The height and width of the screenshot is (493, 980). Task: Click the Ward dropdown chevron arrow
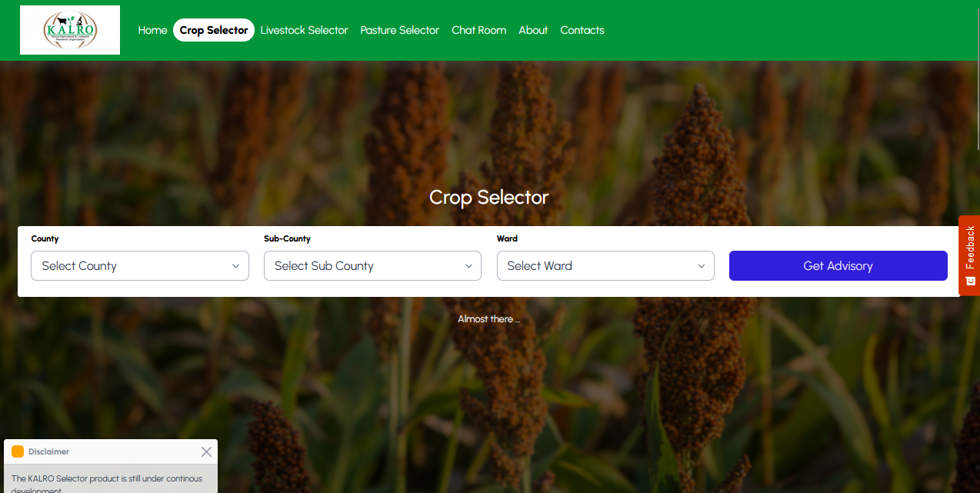click(x=702, y=266)
